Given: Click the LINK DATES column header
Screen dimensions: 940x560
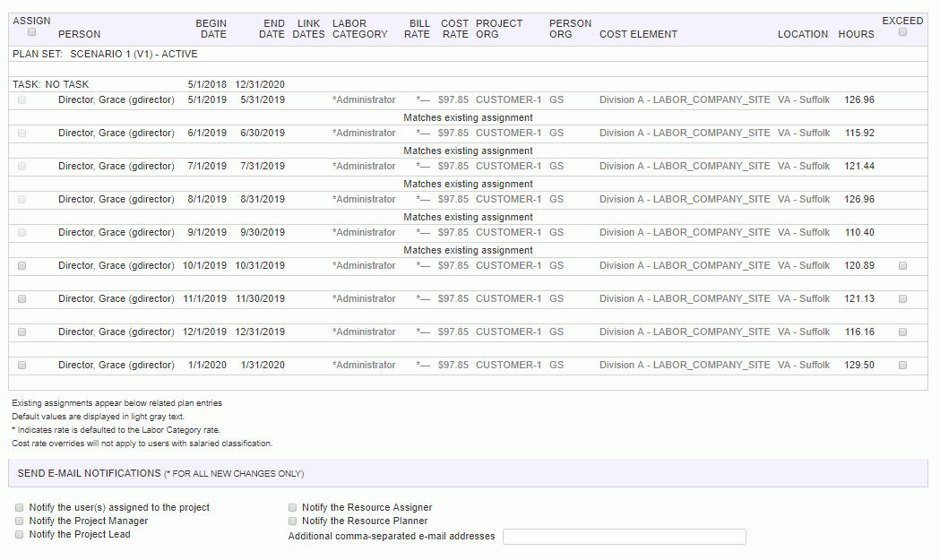Looking at the screenshot, I should pyautogui.click(x=309, y=29).
